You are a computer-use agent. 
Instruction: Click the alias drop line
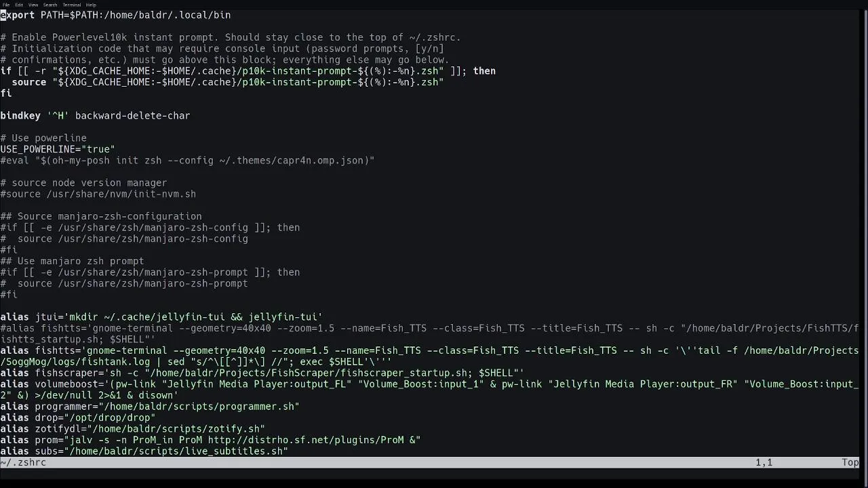click(x=78, y=418)
